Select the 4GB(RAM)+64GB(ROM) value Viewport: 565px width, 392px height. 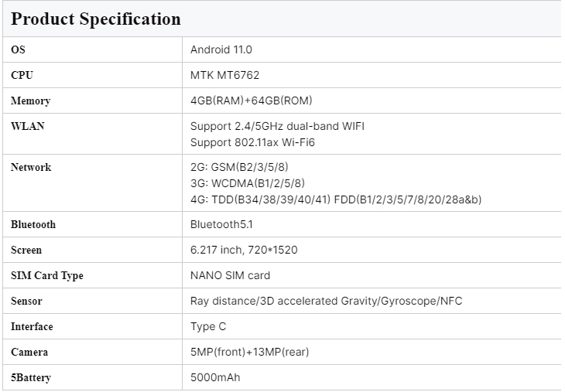[x=251, y=101]
